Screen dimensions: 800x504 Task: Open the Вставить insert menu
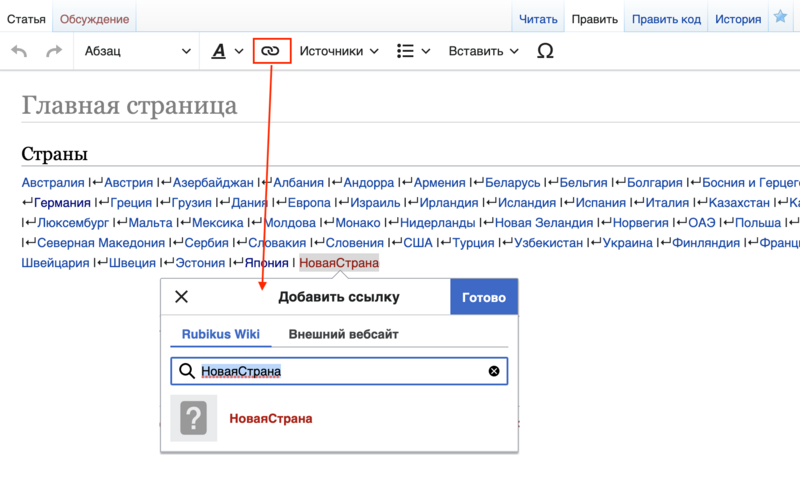pyautogui.click(x=483, y=51)
